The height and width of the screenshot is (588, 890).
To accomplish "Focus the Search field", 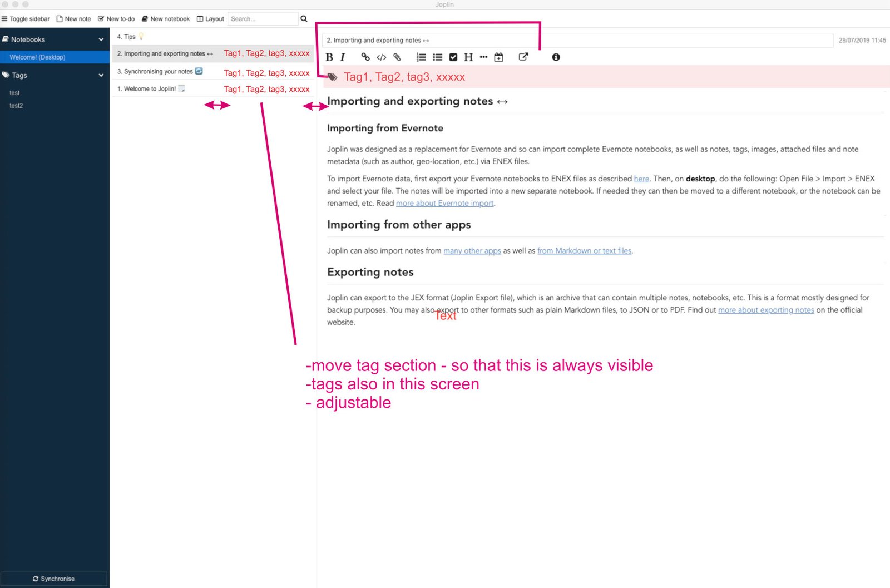I will point(263,19).
